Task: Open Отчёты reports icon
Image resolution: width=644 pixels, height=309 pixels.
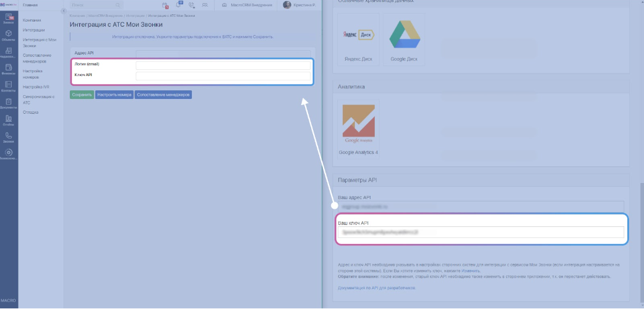Action: [x=9, y=120]
